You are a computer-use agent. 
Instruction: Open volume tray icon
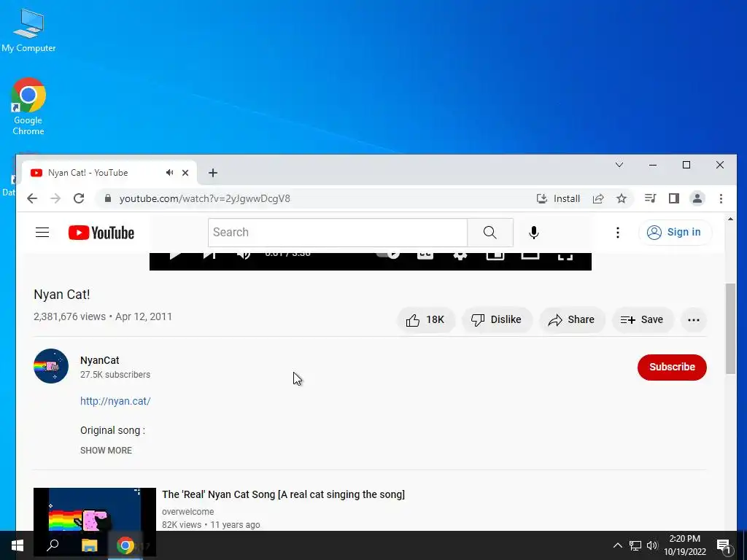pyautogui.click(x=652, y=545)
